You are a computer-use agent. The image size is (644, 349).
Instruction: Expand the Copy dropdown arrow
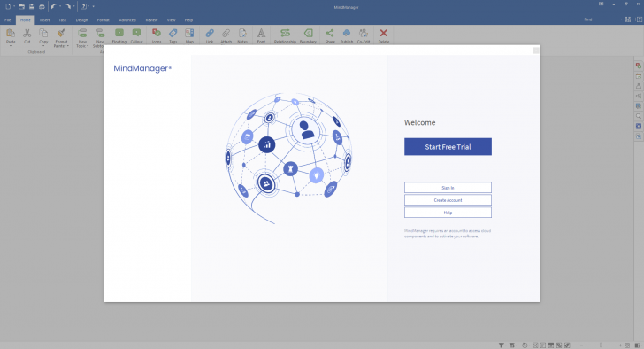pos(43,46)
